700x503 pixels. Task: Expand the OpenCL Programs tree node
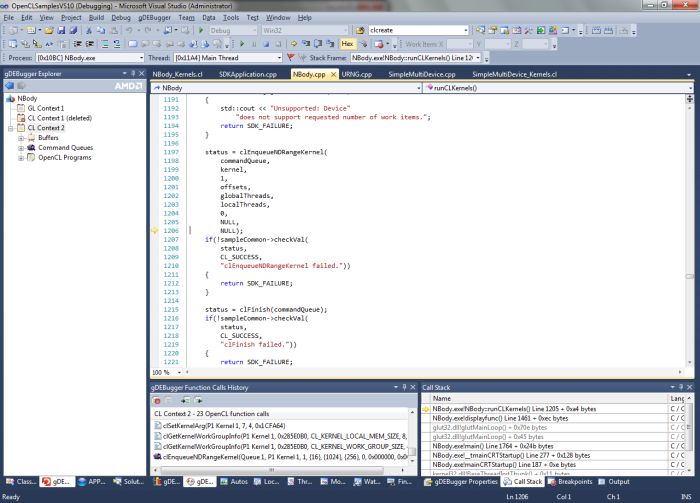coord(21,158)
